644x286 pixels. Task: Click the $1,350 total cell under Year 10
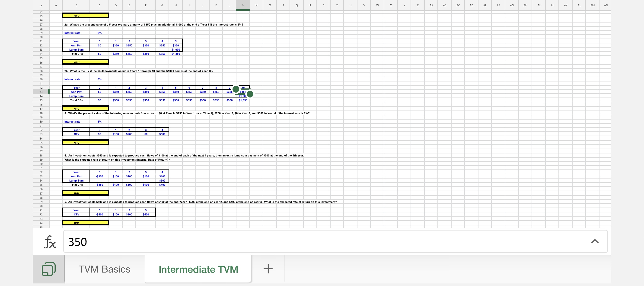point(243,100)
